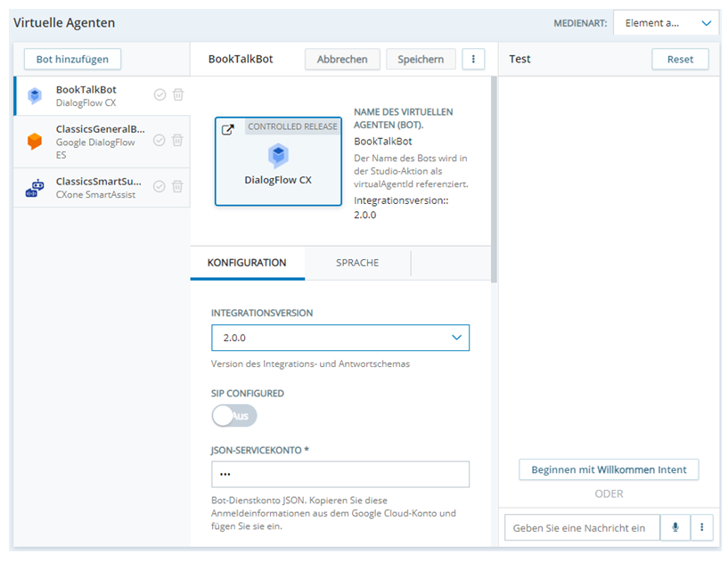Delete BookTalkBot using its trash icon
The image size is (728, 562).
(x=178, y=94)
